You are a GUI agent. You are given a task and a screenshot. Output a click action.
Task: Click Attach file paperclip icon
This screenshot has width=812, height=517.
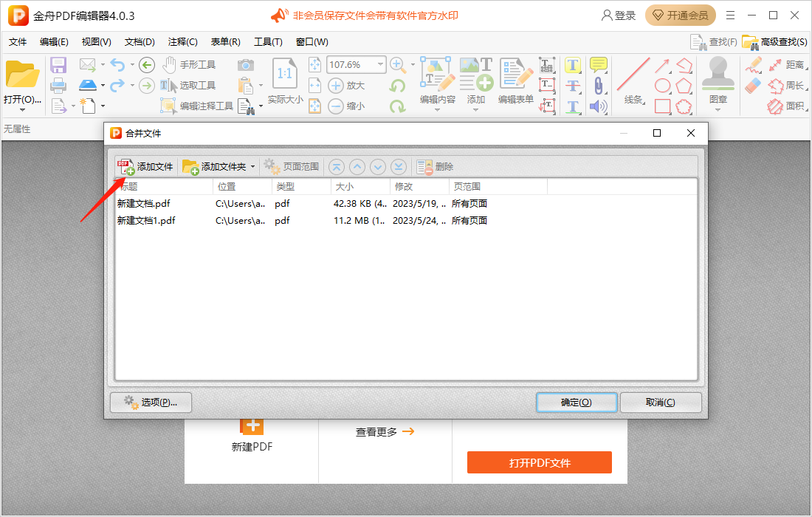[x=599, y=86]
